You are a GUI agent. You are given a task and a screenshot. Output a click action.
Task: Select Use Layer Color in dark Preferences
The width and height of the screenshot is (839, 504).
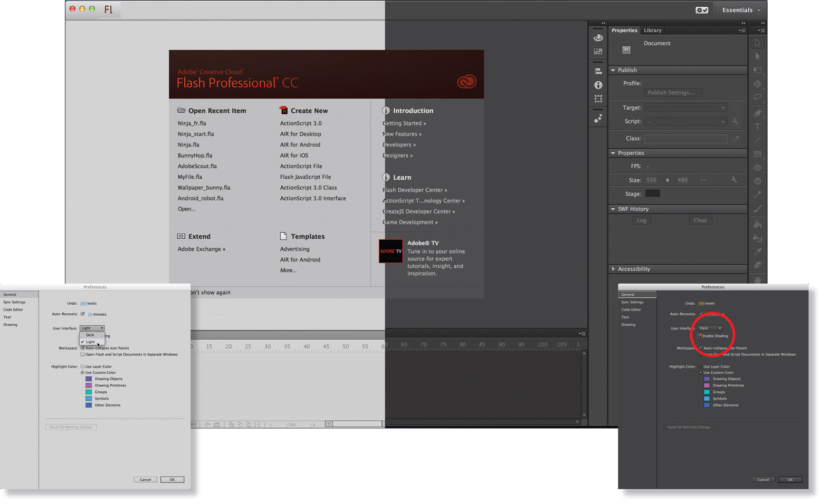701,366
